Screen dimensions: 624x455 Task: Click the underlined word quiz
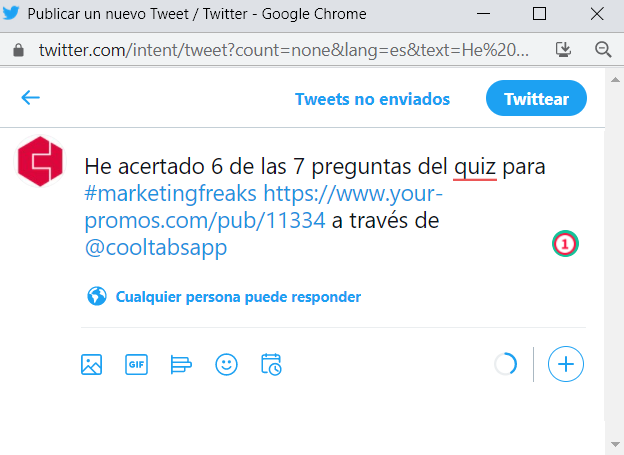(475, 166)
